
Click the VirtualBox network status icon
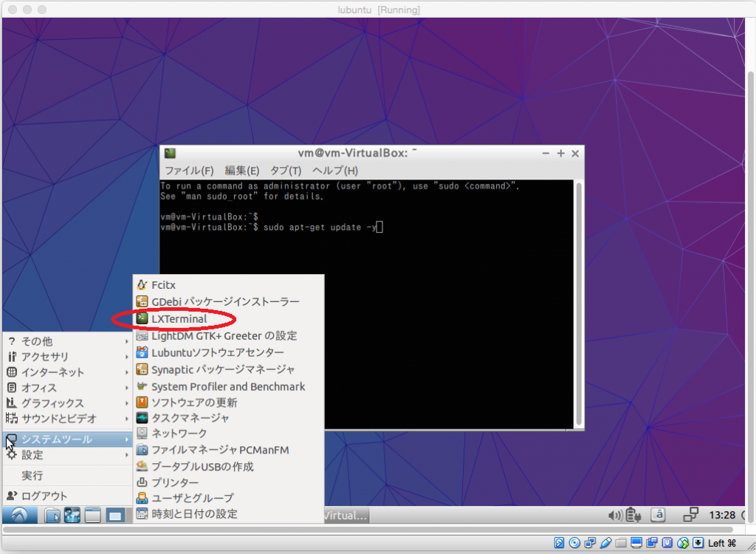[588, 544]
